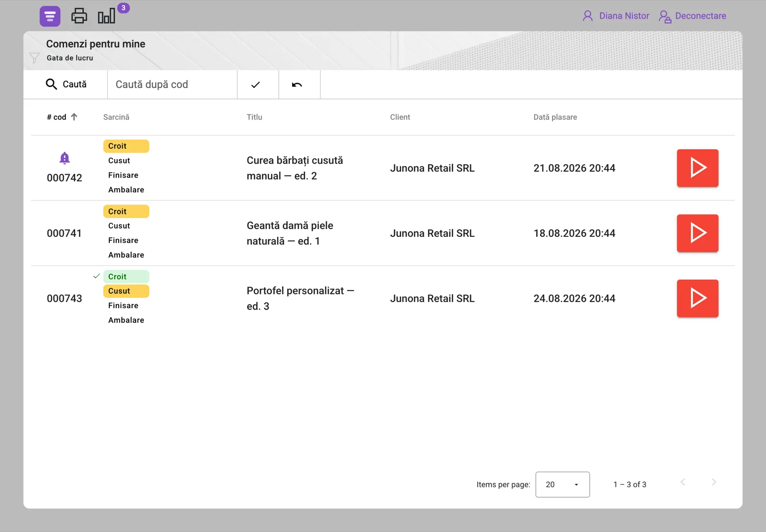The height and width of the screenshot is (532, 766).
Task: Click the bell alert on order 000742
Action: [65, 158]
